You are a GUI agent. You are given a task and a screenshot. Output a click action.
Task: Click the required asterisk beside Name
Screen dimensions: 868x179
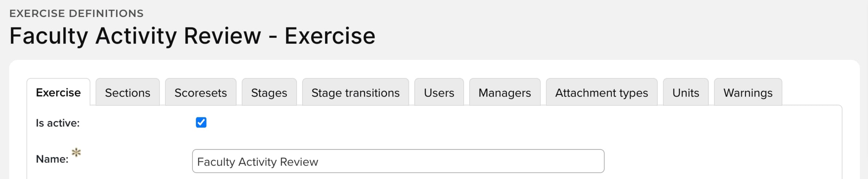point(76,152)
